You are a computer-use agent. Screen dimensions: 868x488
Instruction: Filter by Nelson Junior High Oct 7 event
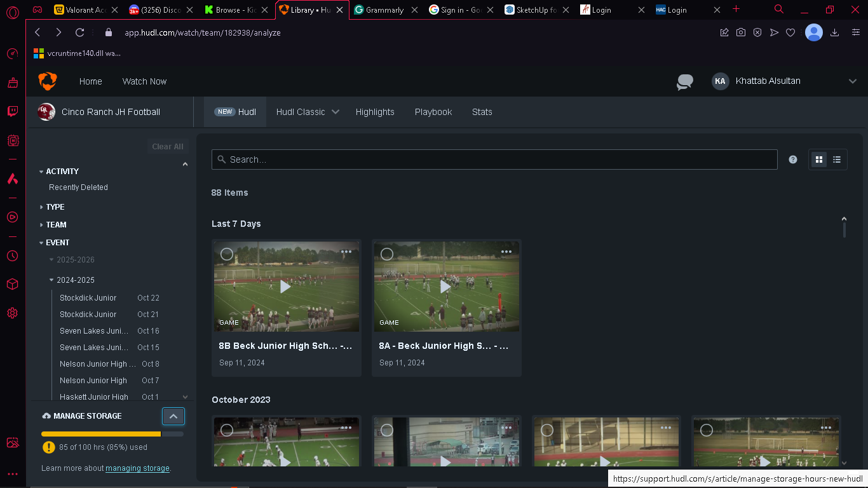coord(109,381)
